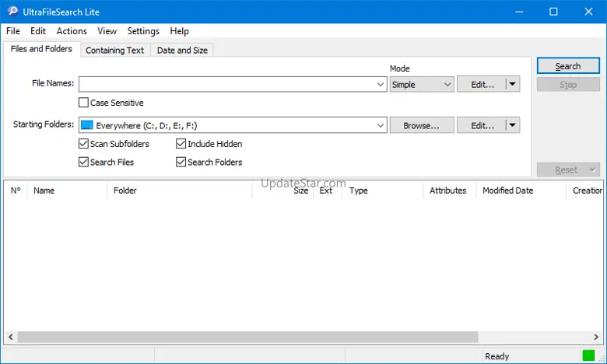This screenshot has height=364, width=607.
Task: Click the blue computer icon in Starting Folders
Action: click(x=86, y=125)
